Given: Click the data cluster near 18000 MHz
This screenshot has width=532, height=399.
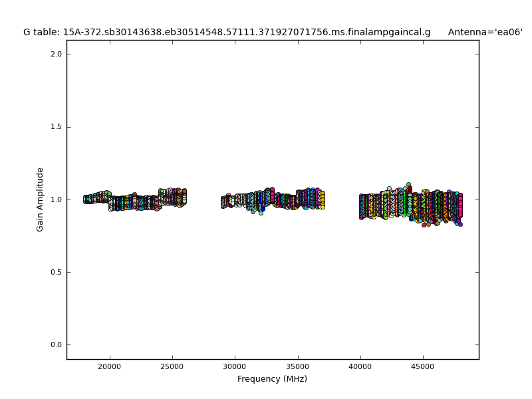Looking at the screenshot, I should point(88,199).
